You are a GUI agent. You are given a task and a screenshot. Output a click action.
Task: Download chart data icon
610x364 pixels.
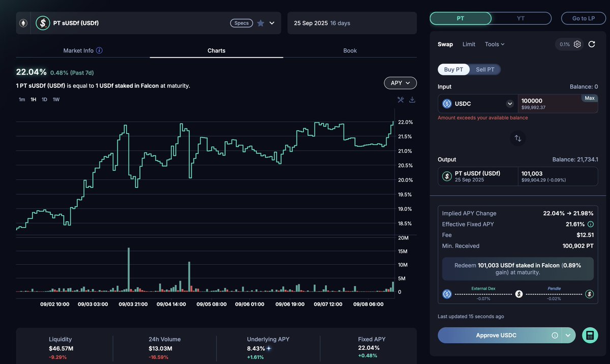point(412,100)
